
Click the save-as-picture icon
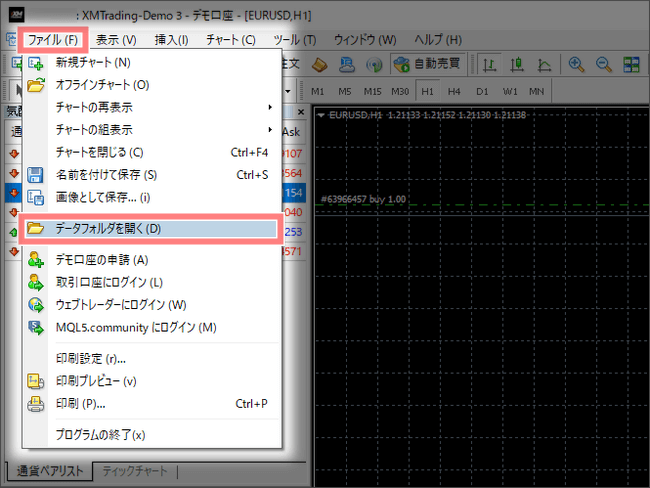[36, 198]
